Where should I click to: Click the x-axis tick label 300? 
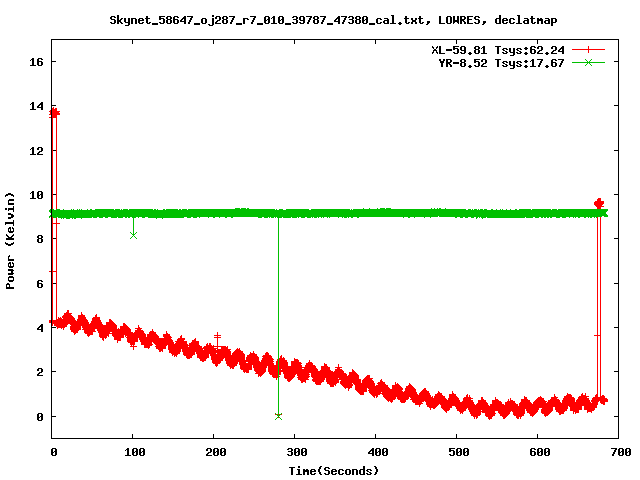click(297, 452)
